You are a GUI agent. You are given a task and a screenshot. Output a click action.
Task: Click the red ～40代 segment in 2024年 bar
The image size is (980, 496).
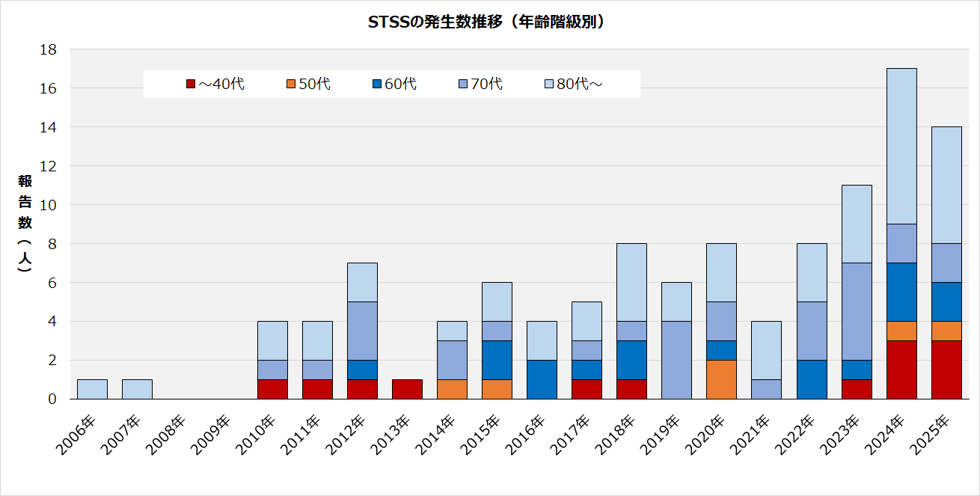(901, 370)
